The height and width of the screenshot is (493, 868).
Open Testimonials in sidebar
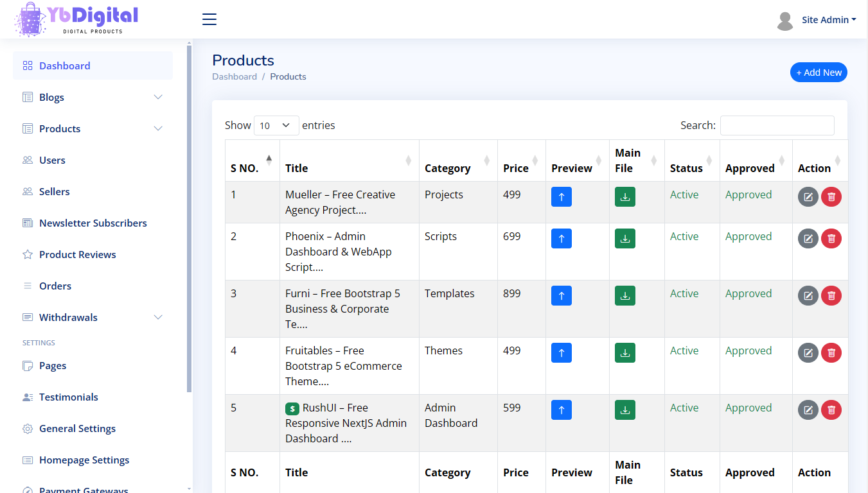(x=93, y=397)
